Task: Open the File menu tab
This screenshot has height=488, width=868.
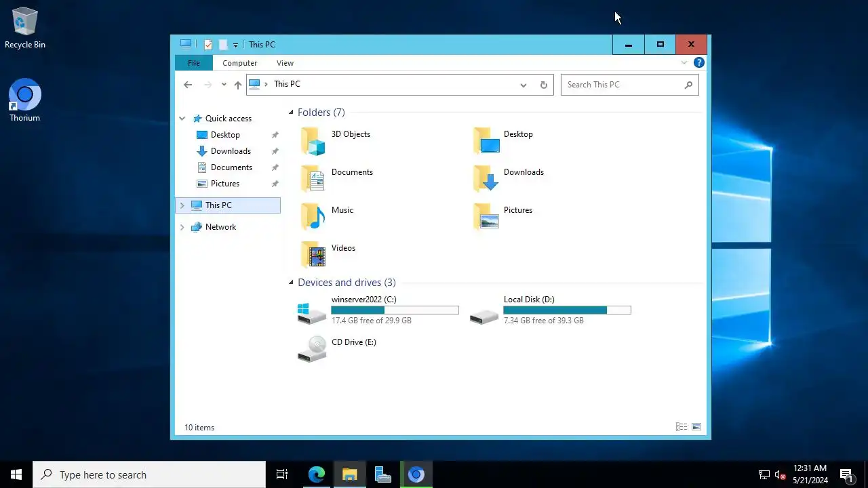Action: [x=194, y=63]
